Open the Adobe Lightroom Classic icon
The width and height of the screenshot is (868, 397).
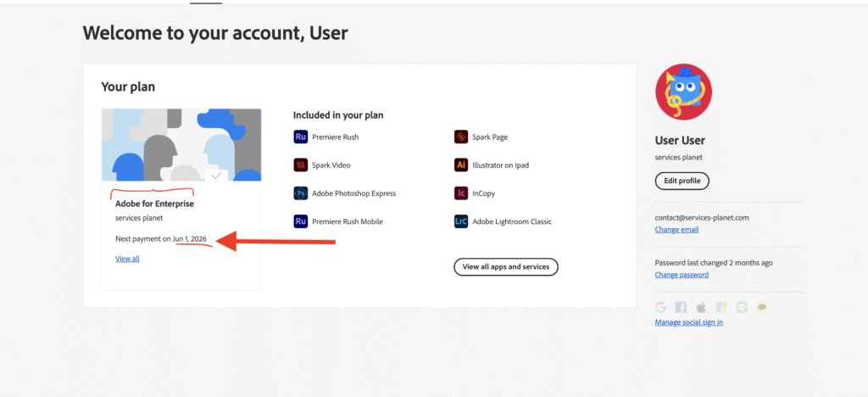460,221
